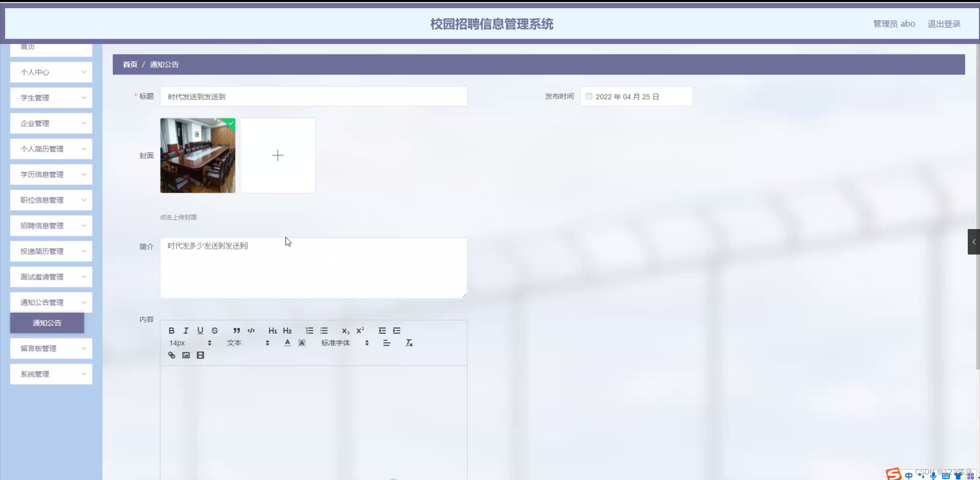This screenshot has width=980, height=480.
Task: Add a hyperlink in the content editor
Action: 171,355
